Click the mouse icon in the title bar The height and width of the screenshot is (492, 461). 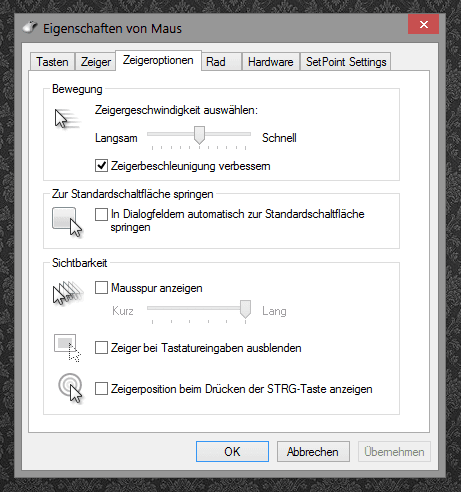(30, 27)
